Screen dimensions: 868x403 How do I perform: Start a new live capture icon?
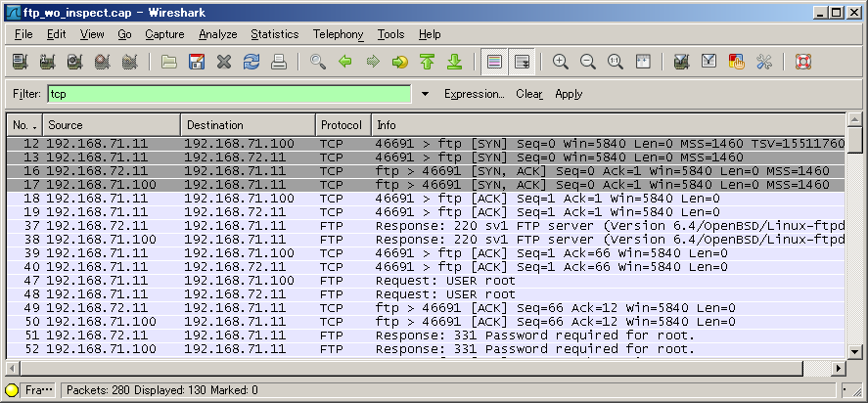click(x=74, y=62)
